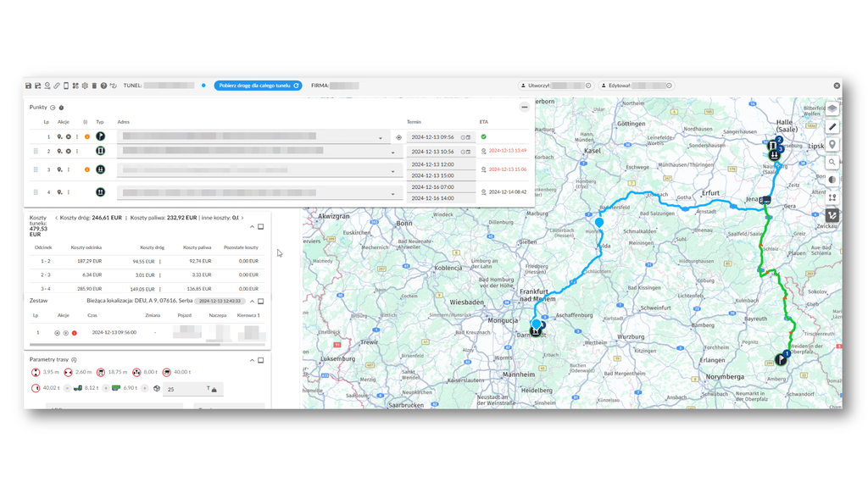The image size is (868, 488).
Task: Click the Zestaw timestamp badge 2024-12-13
Action: [220, 302]
